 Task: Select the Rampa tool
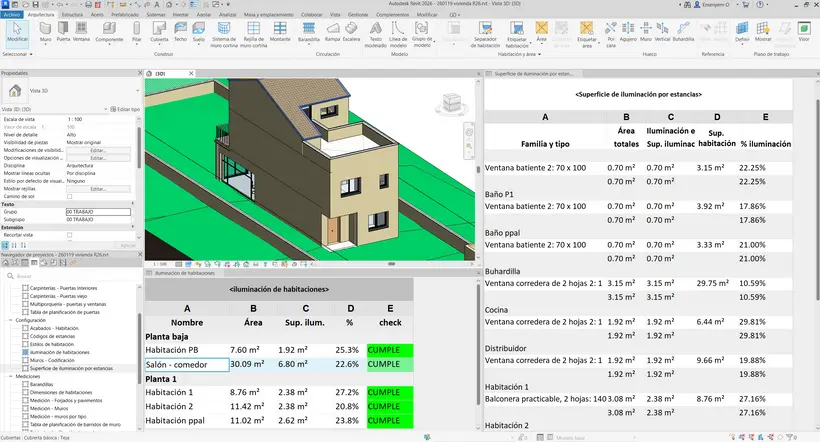(333, 31)
